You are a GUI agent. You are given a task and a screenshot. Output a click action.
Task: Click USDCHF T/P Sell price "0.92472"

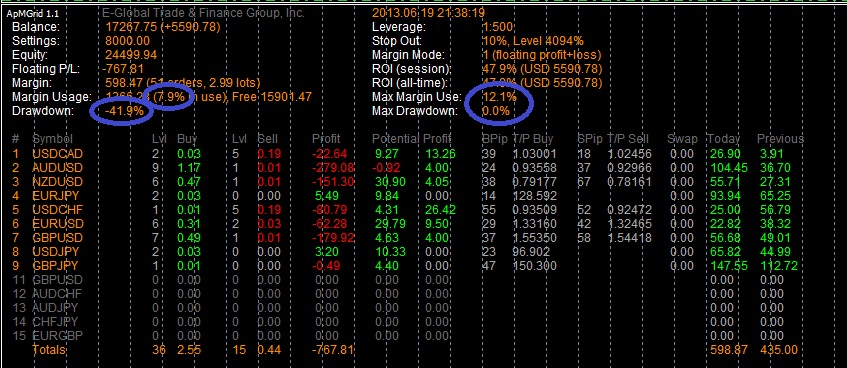click(x=629, y=209)
